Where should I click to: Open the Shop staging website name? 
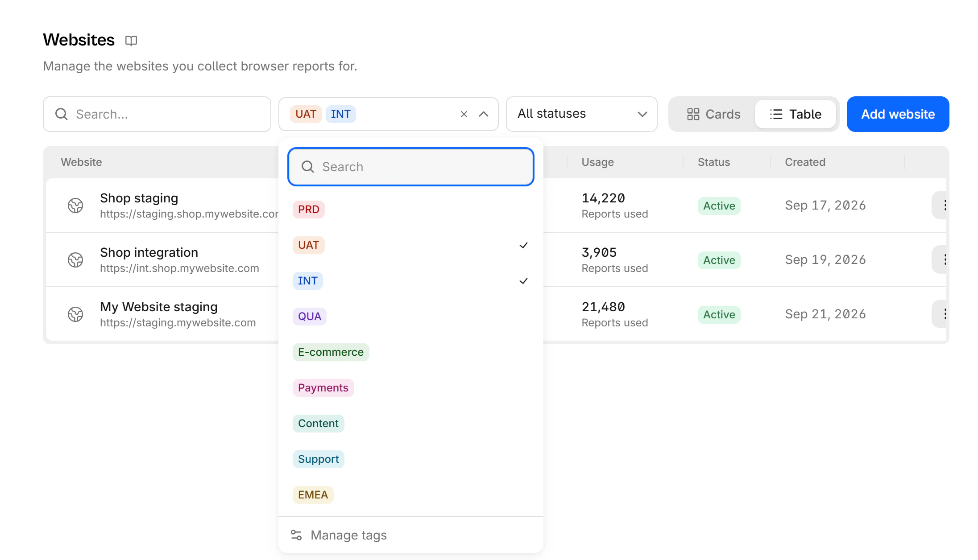(139, 198)
